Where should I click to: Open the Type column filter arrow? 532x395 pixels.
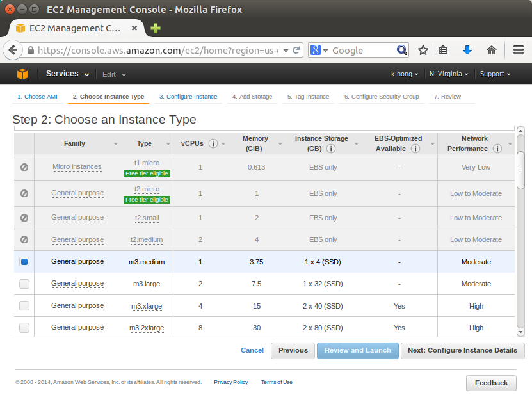pyautogui.click(x=168, y=144)
